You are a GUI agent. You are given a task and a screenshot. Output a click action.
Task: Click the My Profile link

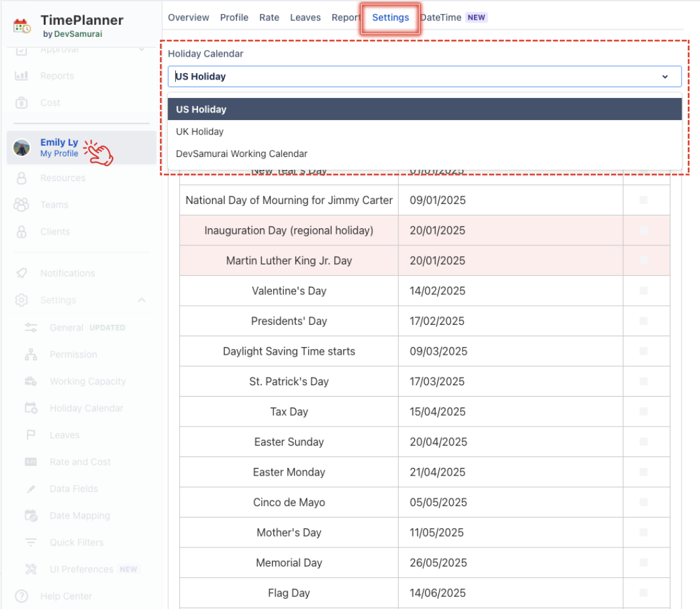point(59,154)
